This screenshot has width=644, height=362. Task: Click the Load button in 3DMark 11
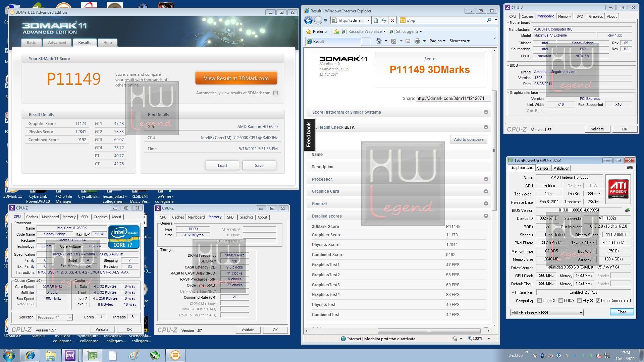click(222, 166)
